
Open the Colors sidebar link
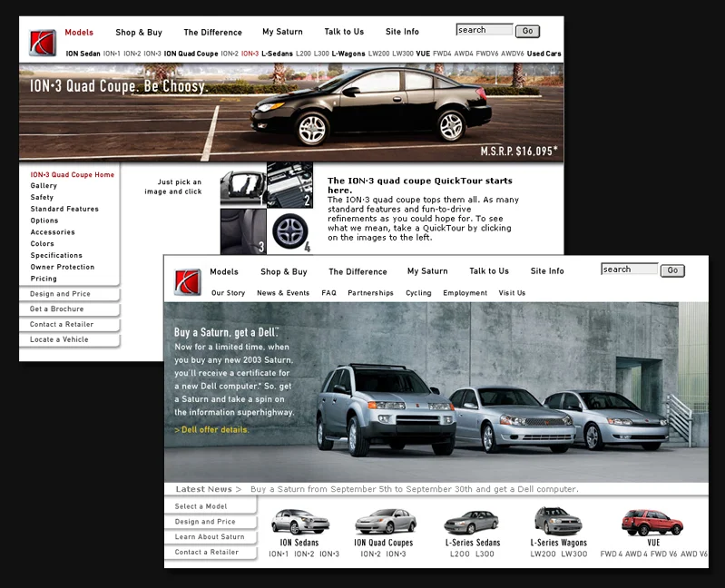42,243
